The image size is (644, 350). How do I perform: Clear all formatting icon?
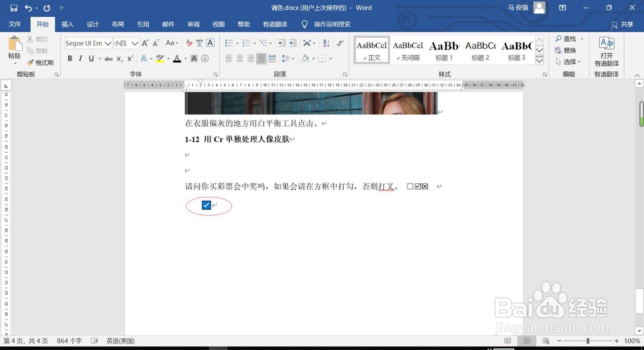coord(189,43)
